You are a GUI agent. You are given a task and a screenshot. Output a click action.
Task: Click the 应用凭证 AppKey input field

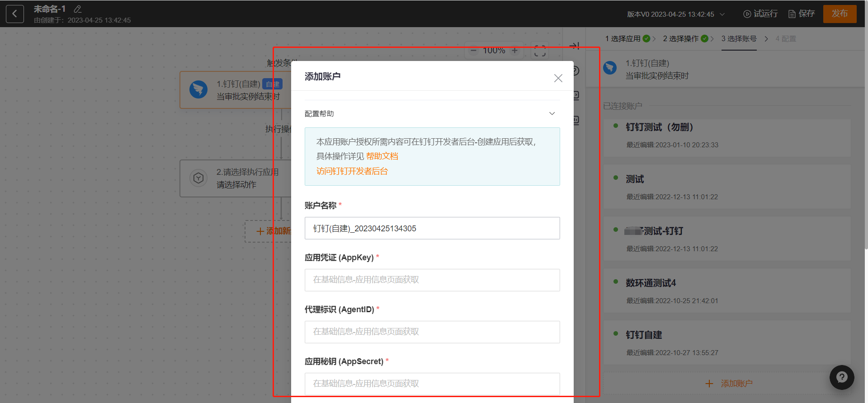(432, 280)
